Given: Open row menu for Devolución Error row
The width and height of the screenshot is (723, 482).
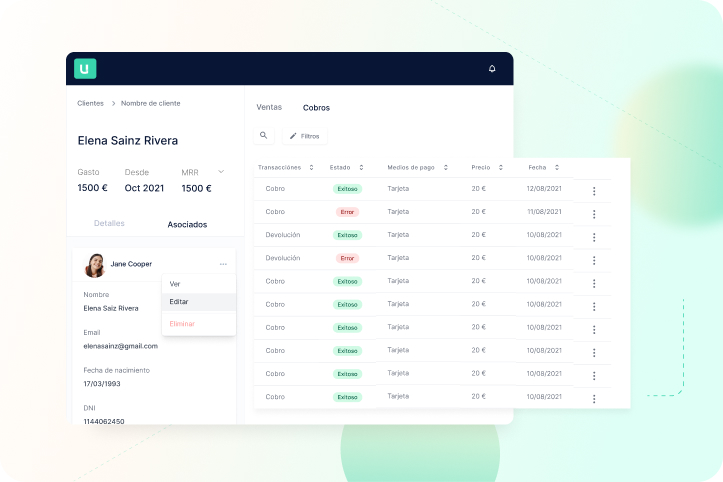Looking at the screenshot, I should click(x=594, y=260).
